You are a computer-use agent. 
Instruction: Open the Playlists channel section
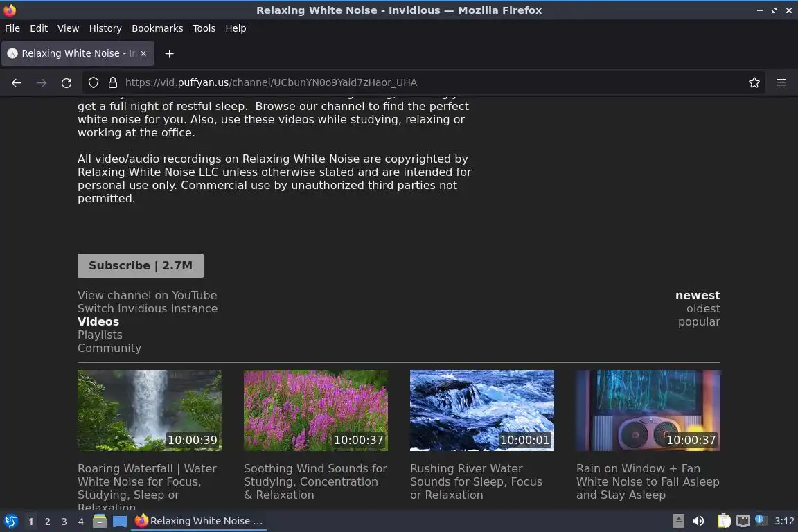tap(100, 335)
